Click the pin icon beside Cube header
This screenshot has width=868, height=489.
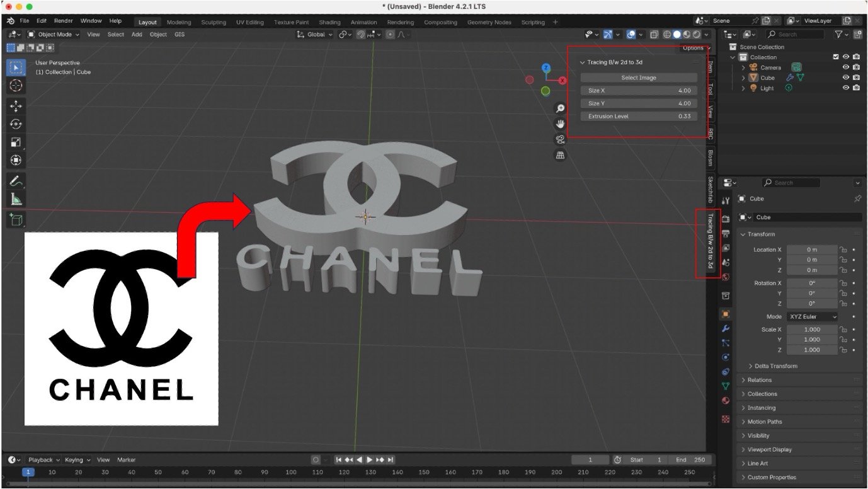pos(857,198)
